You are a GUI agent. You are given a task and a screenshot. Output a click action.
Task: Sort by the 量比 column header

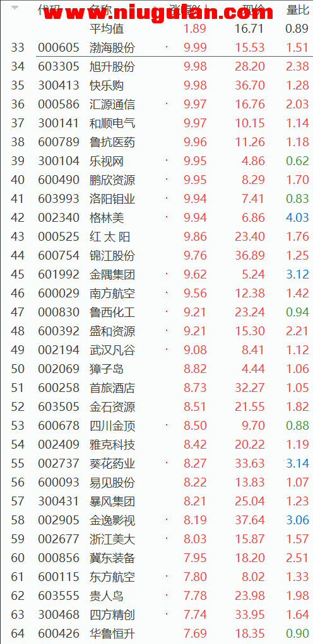(x=297, y=10)
